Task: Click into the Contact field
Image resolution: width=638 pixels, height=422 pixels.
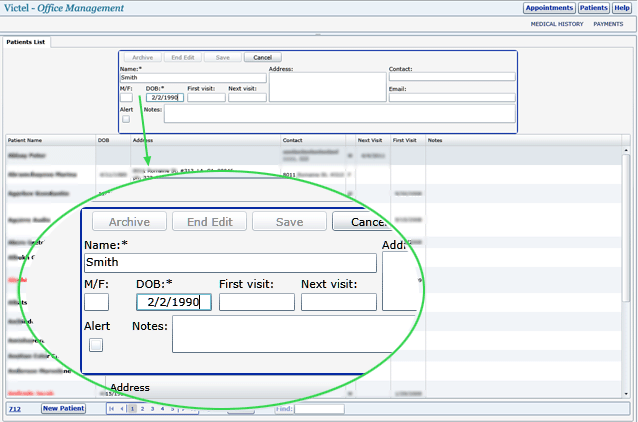Action: tap(452, 77)
